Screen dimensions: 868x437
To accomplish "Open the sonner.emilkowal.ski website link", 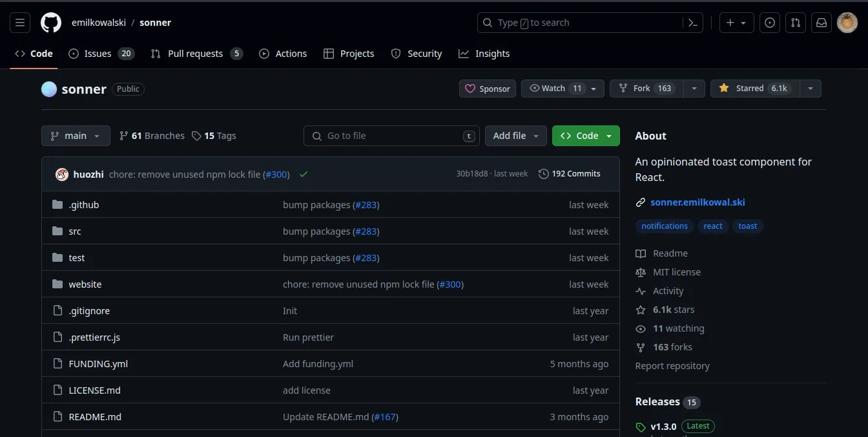I will pyautogui.click(x=697, y=202).
